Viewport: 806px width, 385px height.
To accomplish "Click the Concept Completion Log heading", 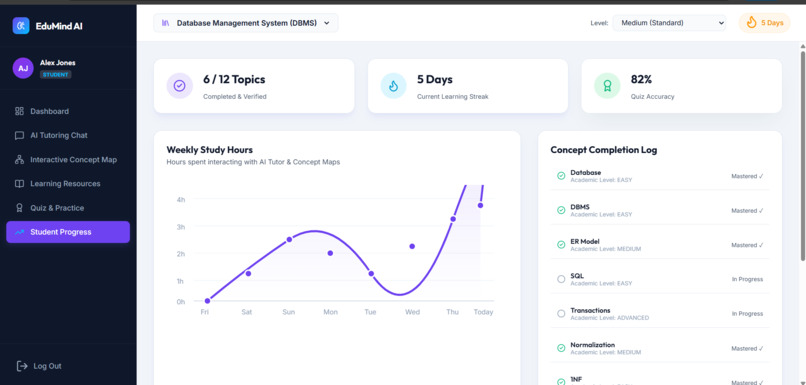I will click(x=603, y=150).
